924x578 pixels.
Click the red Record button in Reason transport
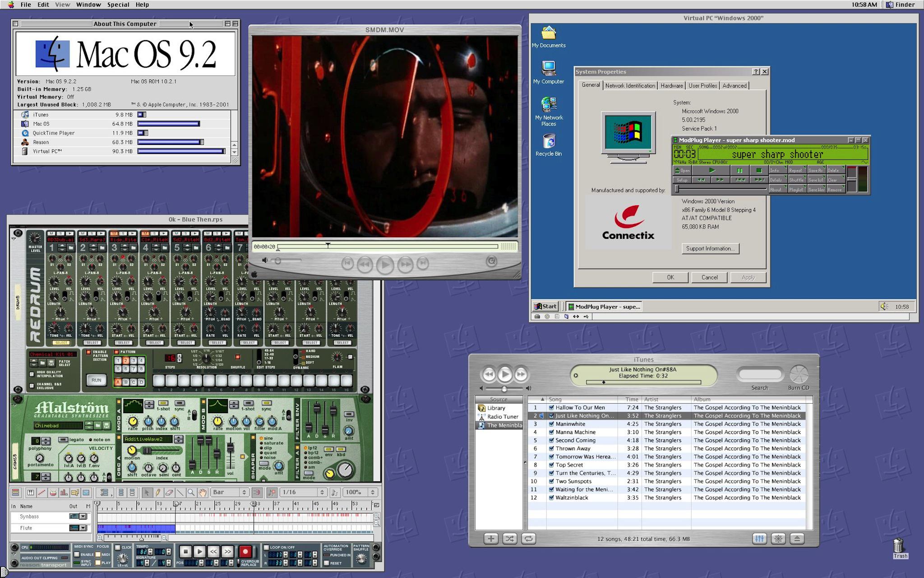[245, 551]
